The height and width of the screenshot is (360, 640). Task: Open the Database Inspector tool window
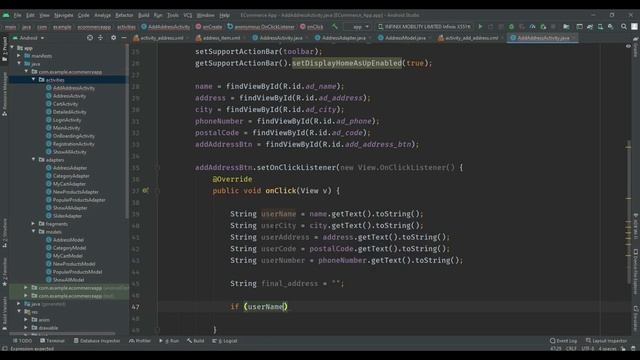pos(97,341)
